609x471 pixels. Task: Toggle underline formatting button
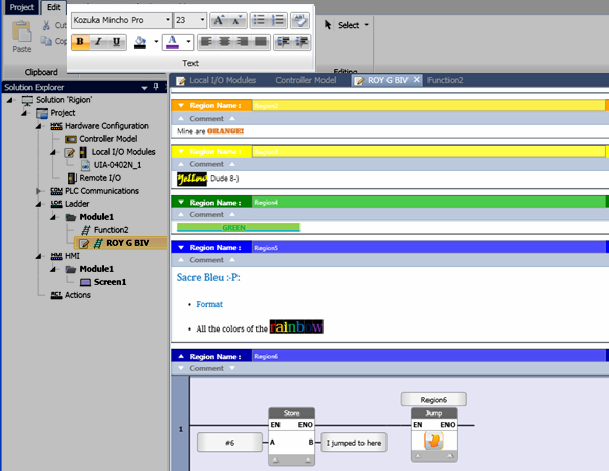pos(117,42)
